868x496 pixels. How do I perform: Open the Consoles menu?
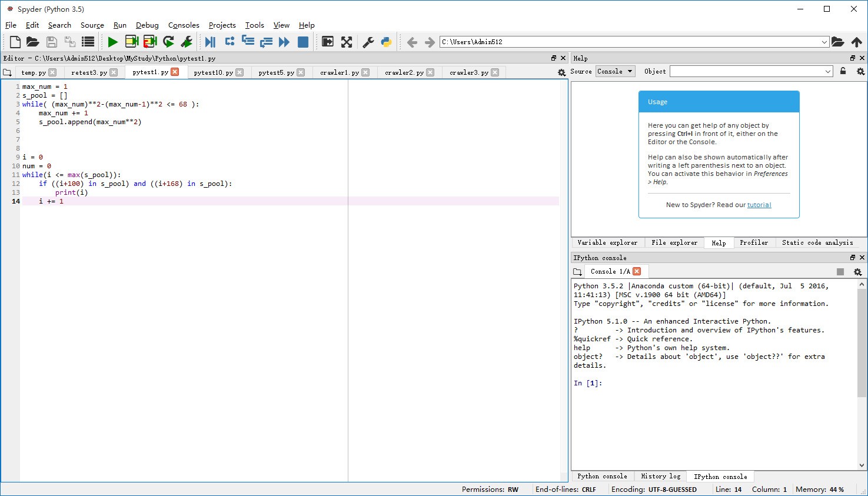click(x=184, y=25)
